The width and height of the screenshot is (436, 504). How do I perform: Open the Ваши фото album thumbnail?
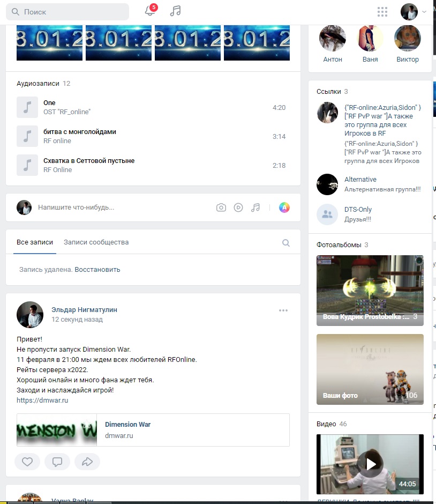[370, 369]
